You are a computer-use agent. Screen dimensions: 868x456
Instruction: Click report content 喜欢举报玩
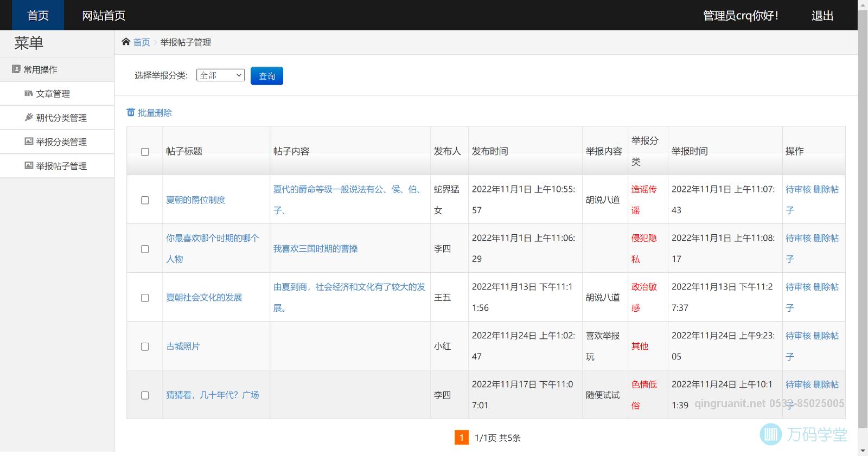pyautogui.click(x=603, y=346)
